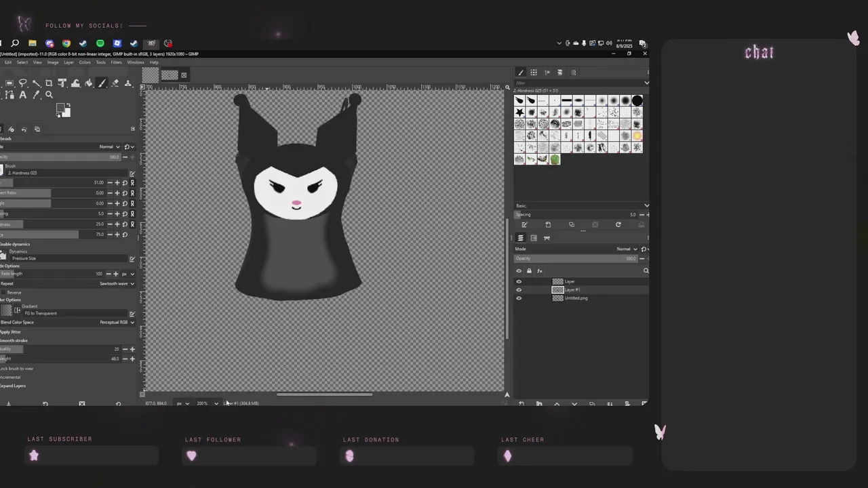
Task: Select the Text tool
Action: [x=23, y=95]
